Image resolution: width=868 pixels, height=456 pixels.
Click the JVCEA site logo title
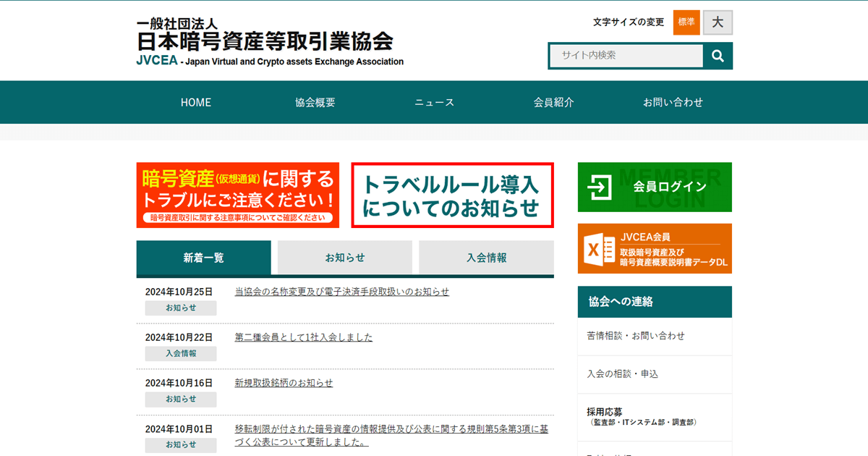coord(269,42)
